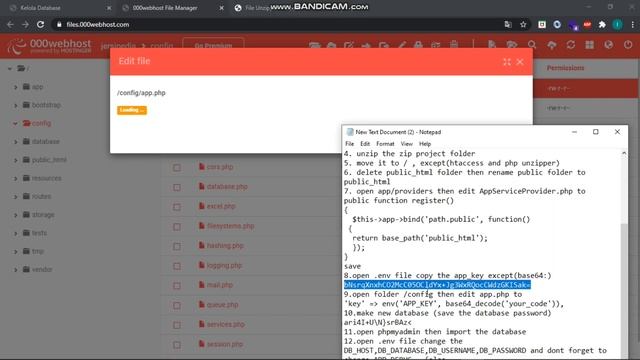The image size is (640, 360).
Task: Open the Chrome three-dot menu
Action: point(633,24)
